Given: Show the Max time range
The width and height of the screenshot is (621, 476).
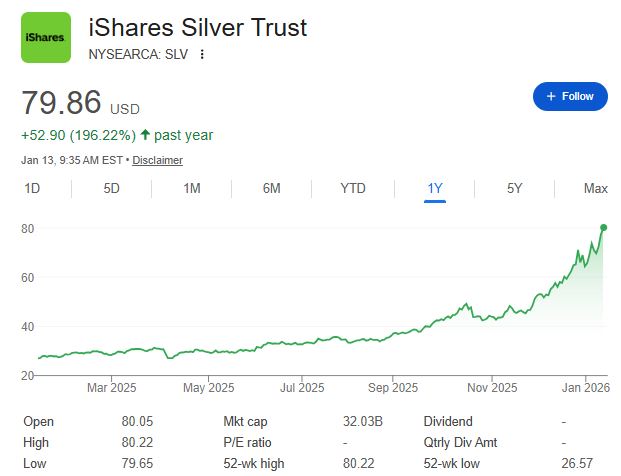Looking at the screenshot, I should tap(595, 188).
